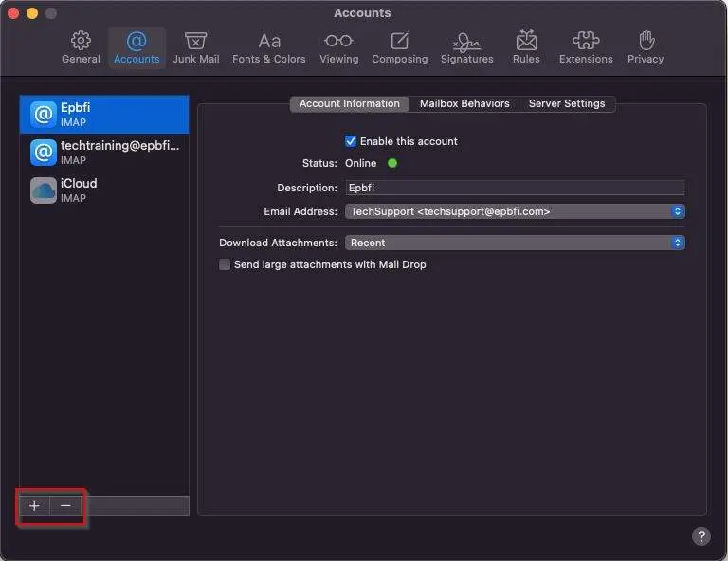Open the Signatures pane

tap(466, 47)
